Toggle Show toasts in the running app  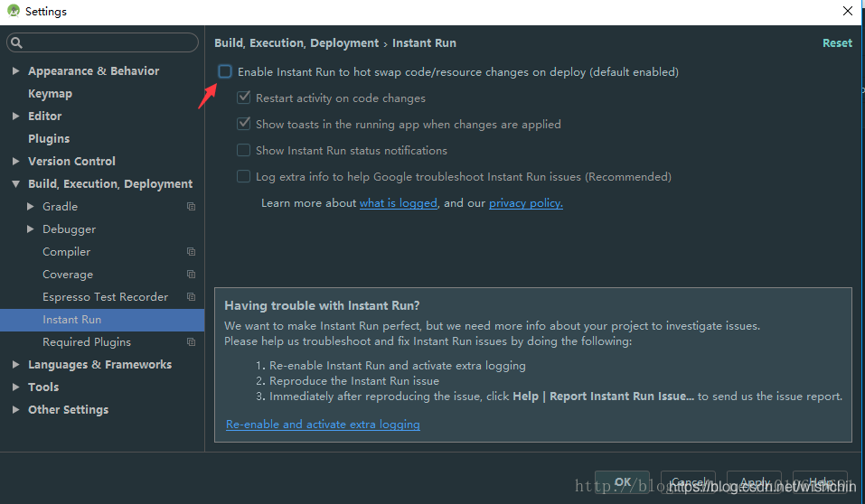pyautogui.click(x=243, y=124)
